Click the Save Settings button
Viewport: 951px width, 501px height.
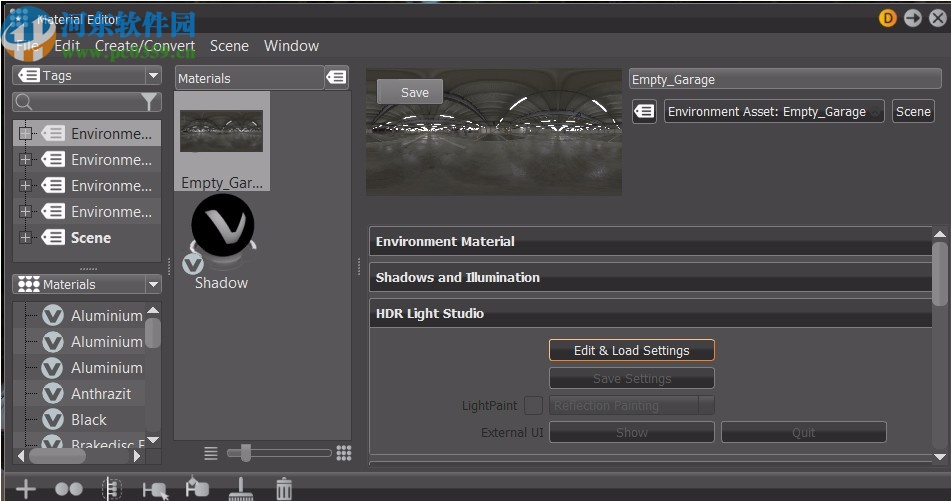point(631,378)
